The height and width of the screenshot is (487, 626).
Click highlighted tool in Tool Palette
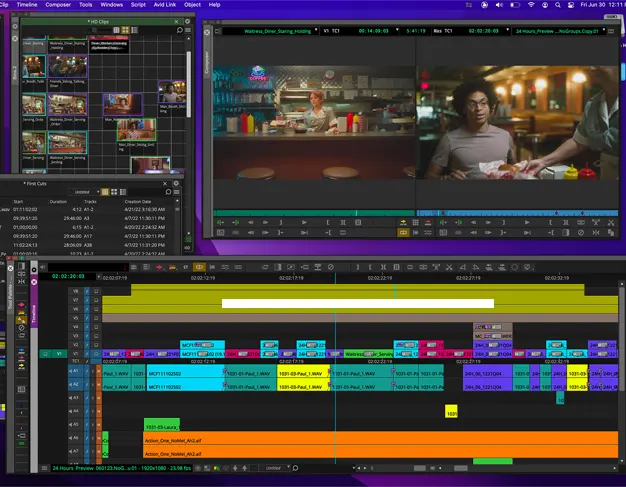tap(22, 319)
